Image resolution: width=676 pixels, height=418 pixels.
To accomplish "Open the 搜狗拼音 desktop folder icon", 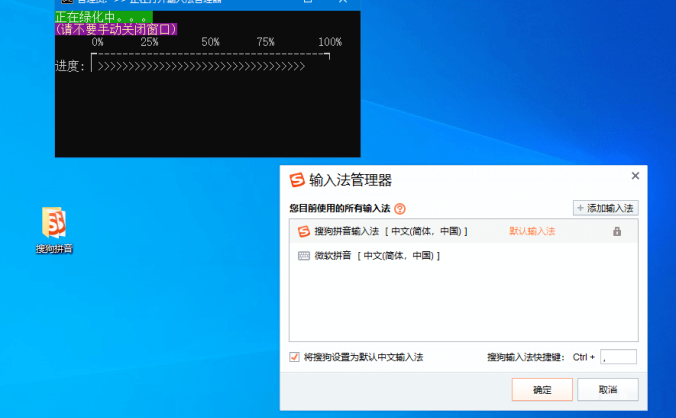I will (54, 230).
